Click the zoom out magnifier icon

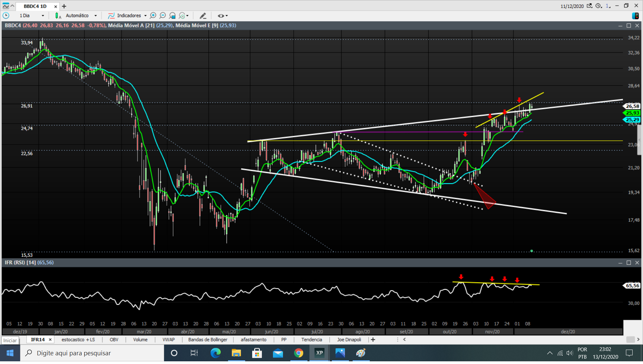click(x=163, y=16)
